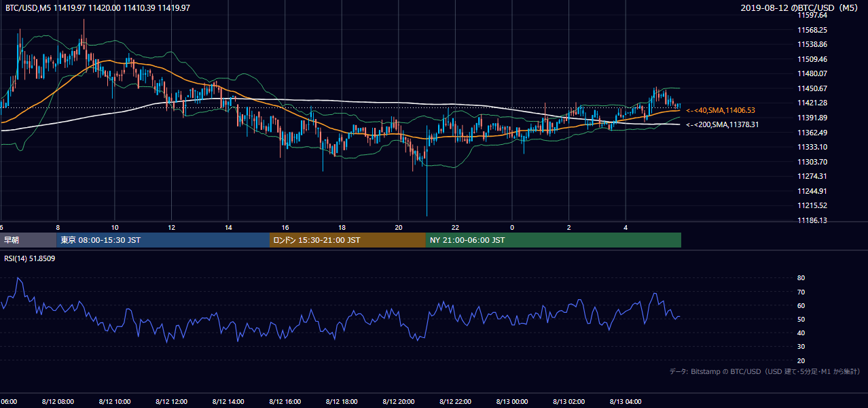
Task: Click hour tick 22 under price chart
Action: pyautogui.click(x=455, y=227)
